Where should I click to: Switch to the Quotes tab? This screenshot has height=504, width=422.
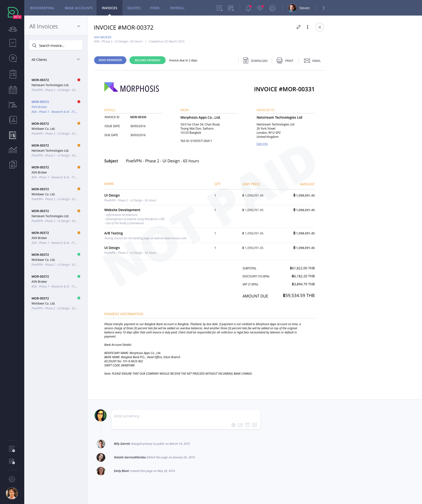(134, 8)
